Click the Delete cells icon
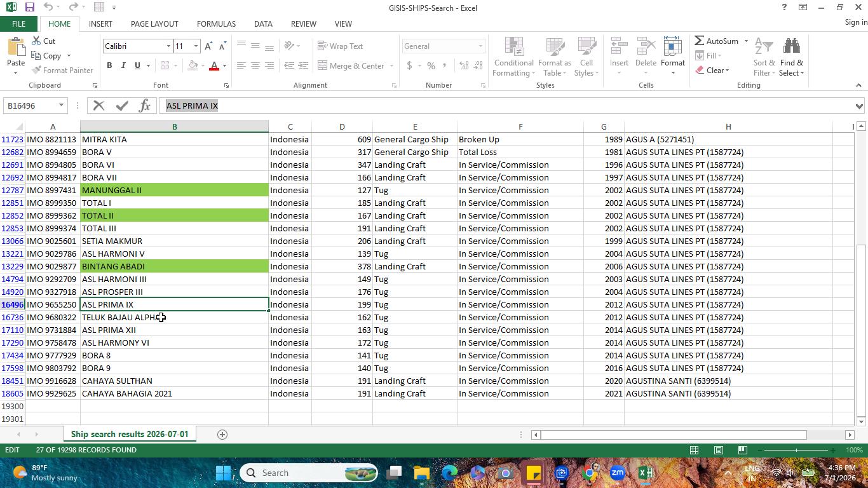 tap(646, 48)
